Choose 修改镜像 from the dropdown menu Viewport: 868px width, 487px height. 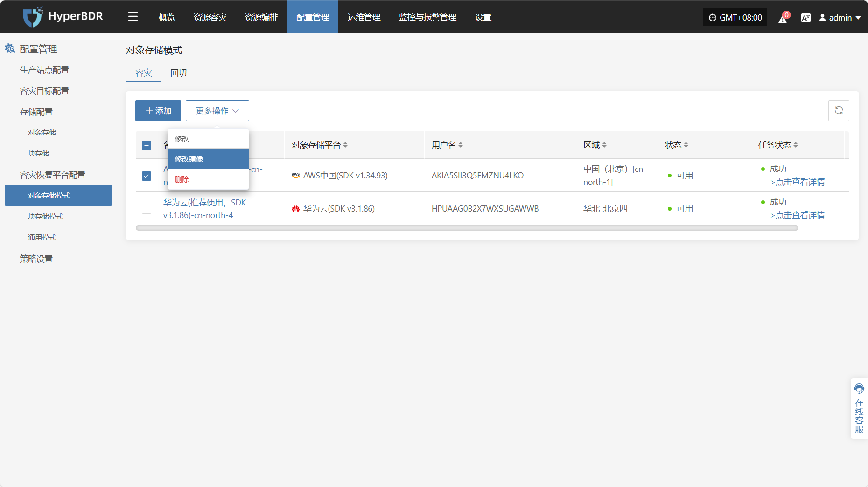pyautogui.click(x=208, y=159)
